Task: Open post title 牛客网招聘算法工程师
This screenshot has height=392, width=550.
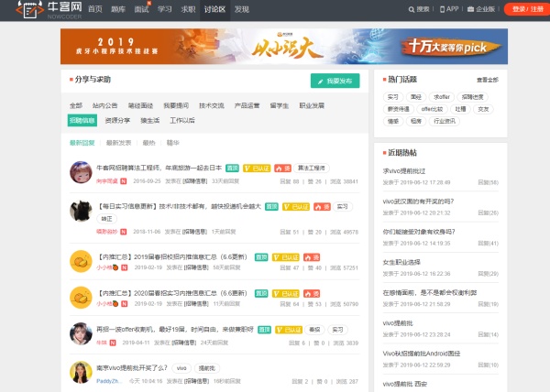Action: point(159,169)
